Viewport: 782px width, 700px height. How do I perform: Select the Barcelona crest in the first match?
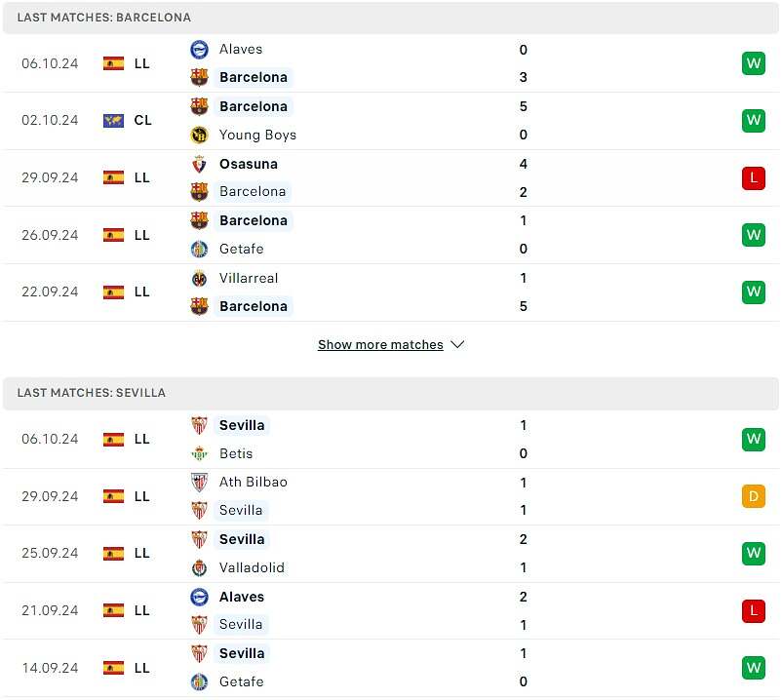[200, 77]
